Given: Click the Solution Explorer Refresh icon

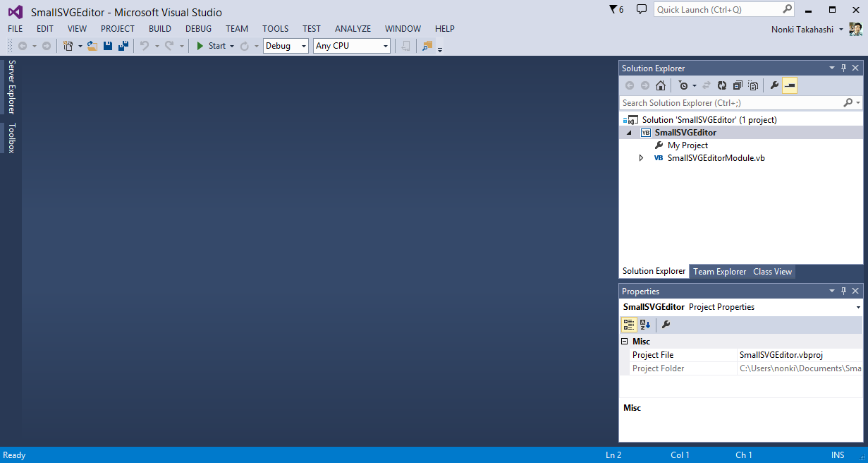Looking at the screenshot, I should click(x=722, y=85).
